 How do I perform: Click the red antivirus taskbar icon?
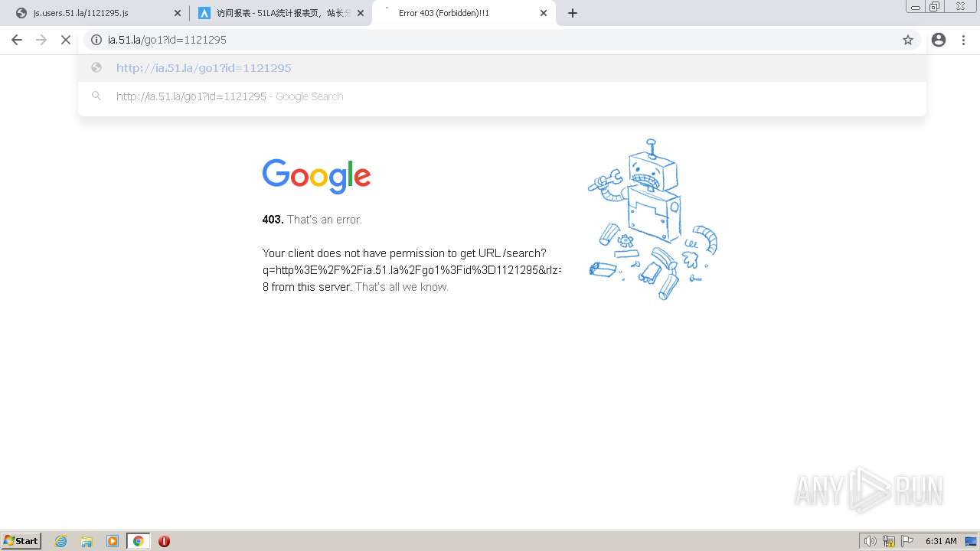(164, 541)
